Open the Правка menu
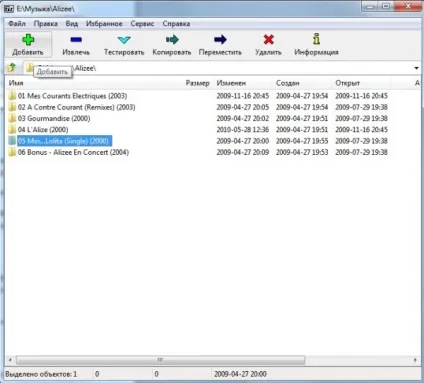This screenshot has width=424, height=383. pyautogui.click(x=45, y=24)
